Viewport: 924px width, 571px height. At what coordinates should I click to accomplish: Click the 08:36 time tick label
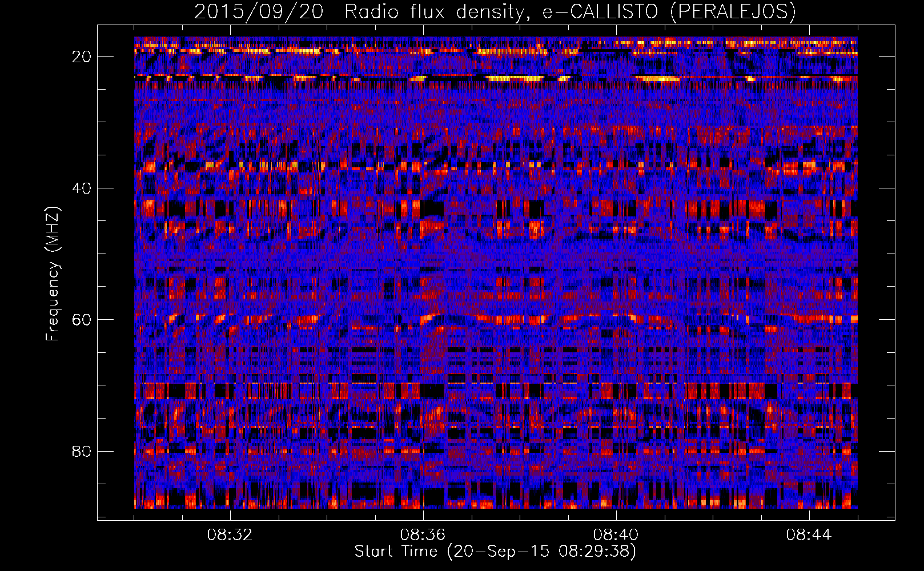click(423, 535)
